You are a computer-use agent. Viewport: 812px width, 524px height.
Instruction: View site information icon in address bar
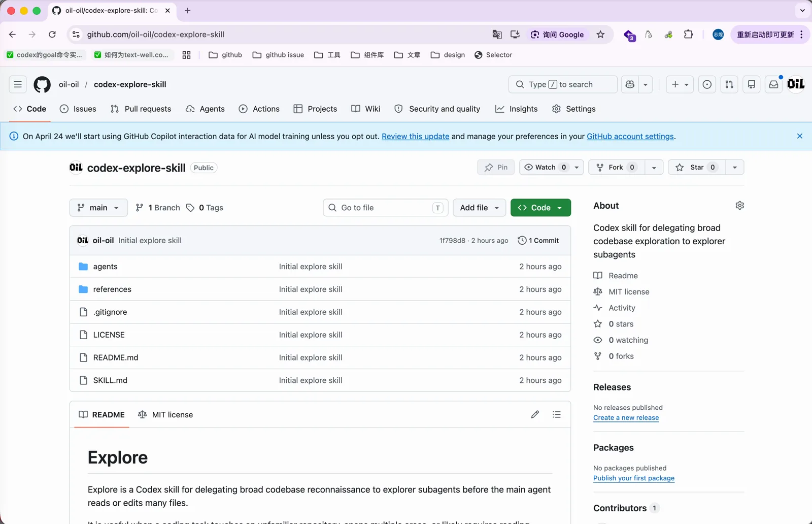(76, 35)
